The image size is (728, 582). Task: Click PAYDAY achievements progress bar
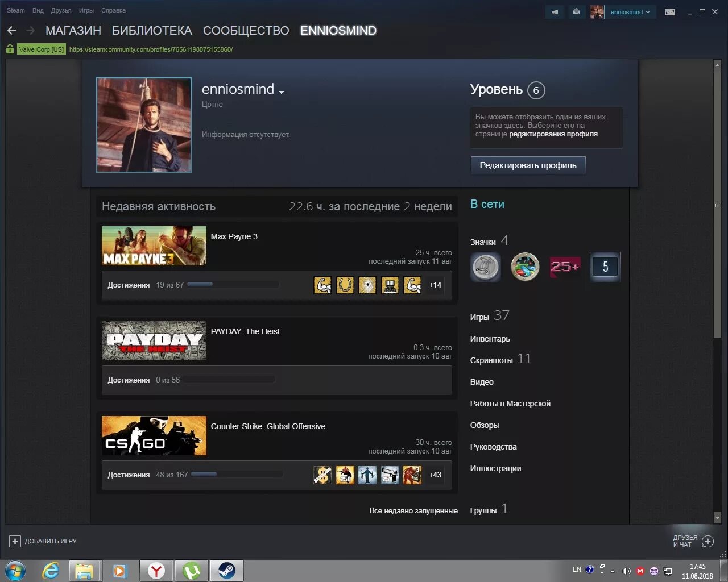[x=229, y=380]
